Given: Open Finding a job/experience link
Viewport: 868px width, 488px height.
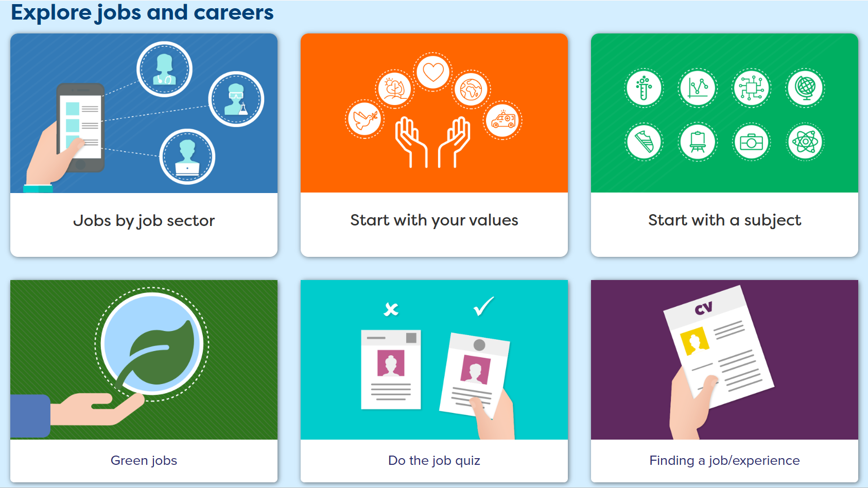Looking at the screenshot, I should point(724,460).
